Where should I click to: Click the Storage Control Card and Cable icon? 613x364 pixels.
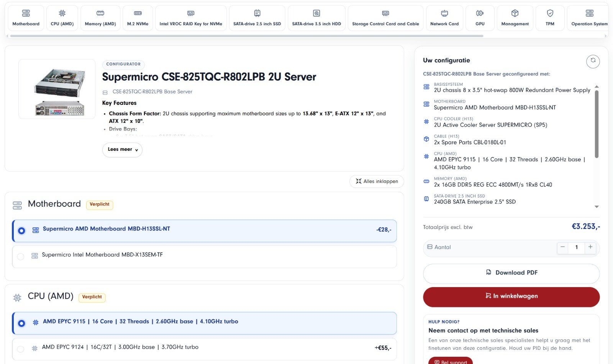pyautogui.click(x=385, y=13)
